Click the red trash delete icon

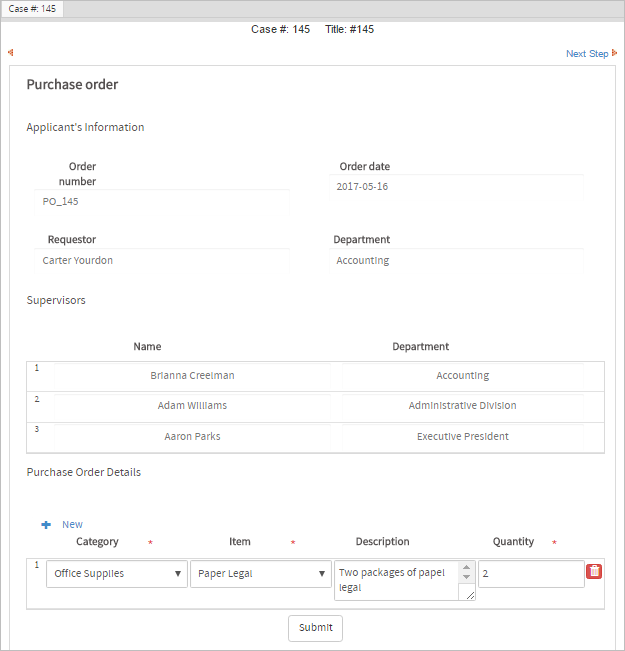pos(594,571)
